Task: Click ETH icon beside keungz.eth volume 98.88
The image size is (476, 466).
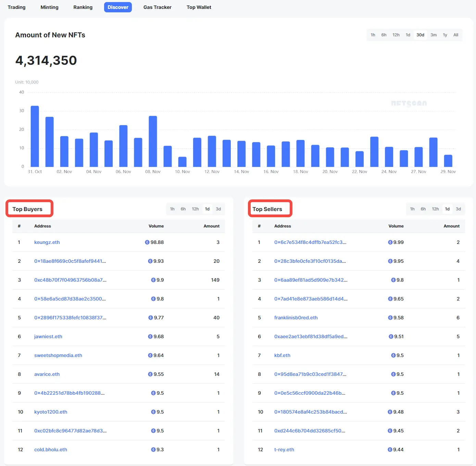Action: pyautogui.click(x=147, y=242)
